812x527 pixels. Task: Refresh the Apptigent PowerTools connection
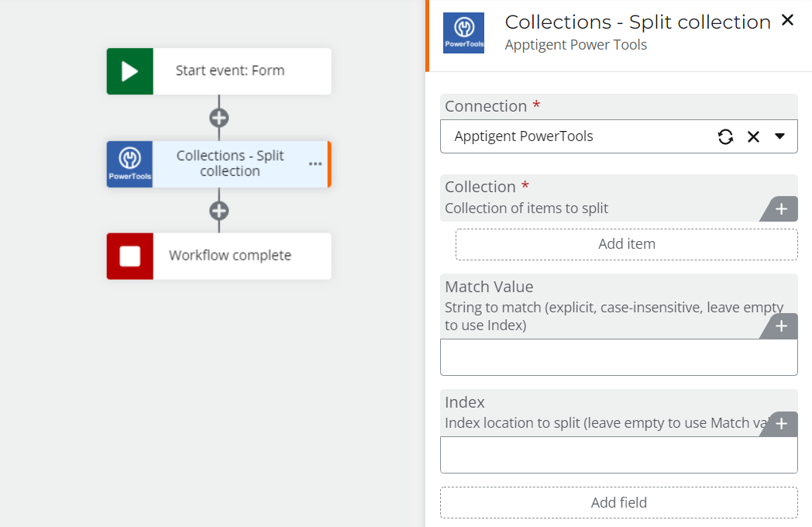click(x=725, y=136)
